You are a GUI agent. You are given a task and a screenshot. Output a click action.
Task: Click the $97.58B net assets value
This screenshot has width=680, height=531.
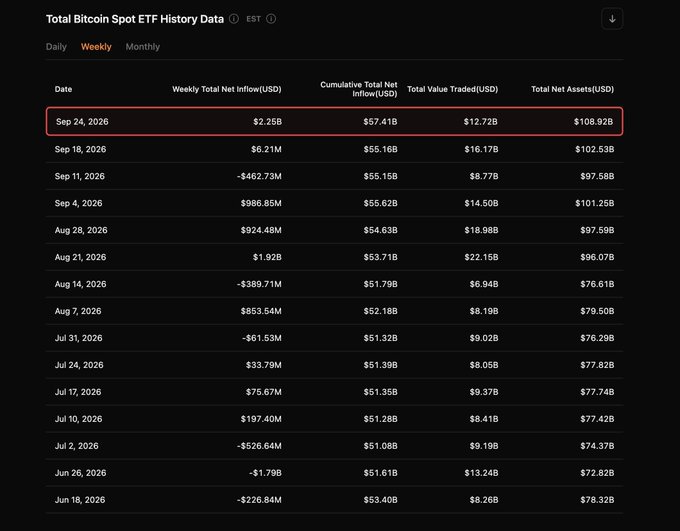tap(597, 176)
